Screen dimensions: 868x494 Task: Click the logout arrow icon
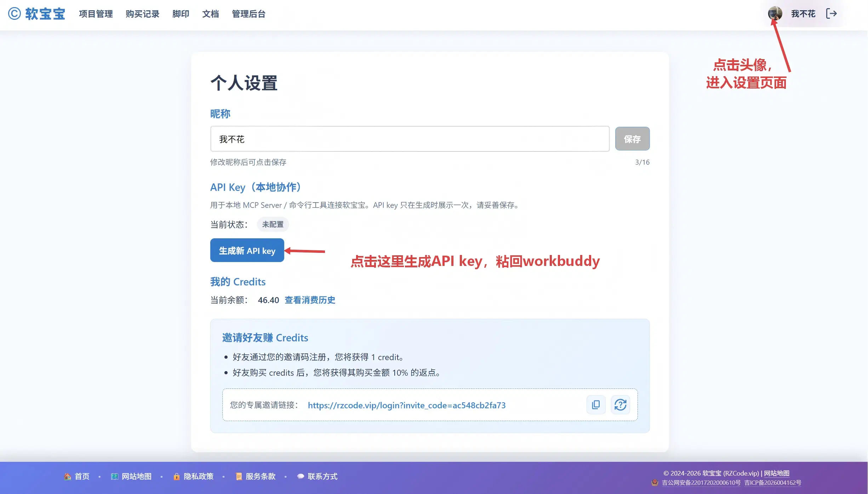832,13
